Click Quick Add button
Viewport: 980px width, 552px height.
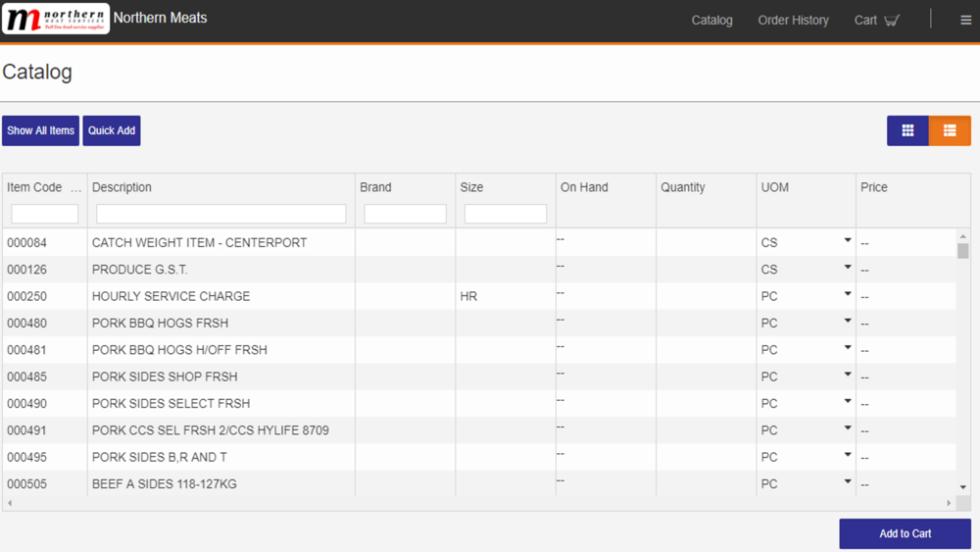112,130
